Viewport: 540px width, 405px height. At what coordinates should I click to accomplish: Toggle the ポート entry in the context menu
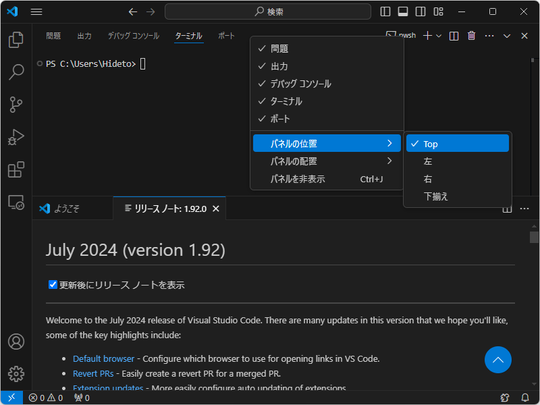click(x=327, y=119)
